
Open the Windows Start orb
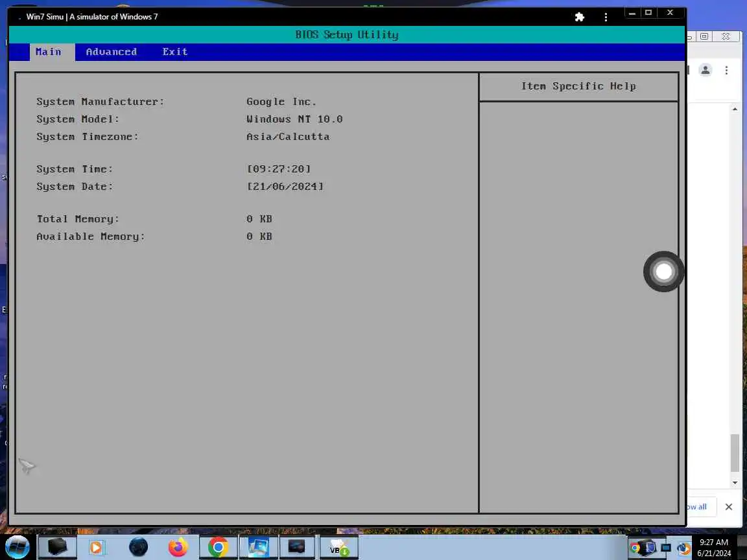click(x=17, y=547)
